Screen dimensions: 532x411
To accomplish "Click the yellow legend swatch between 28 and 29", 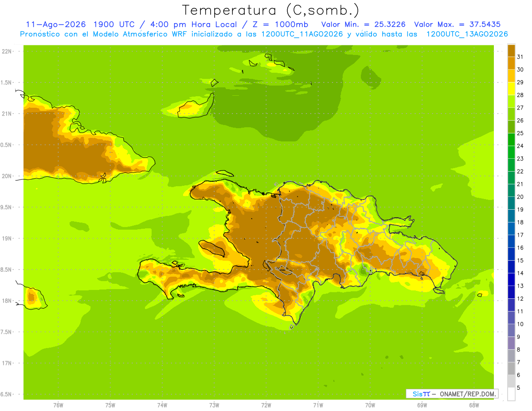I will pos(511,88).
